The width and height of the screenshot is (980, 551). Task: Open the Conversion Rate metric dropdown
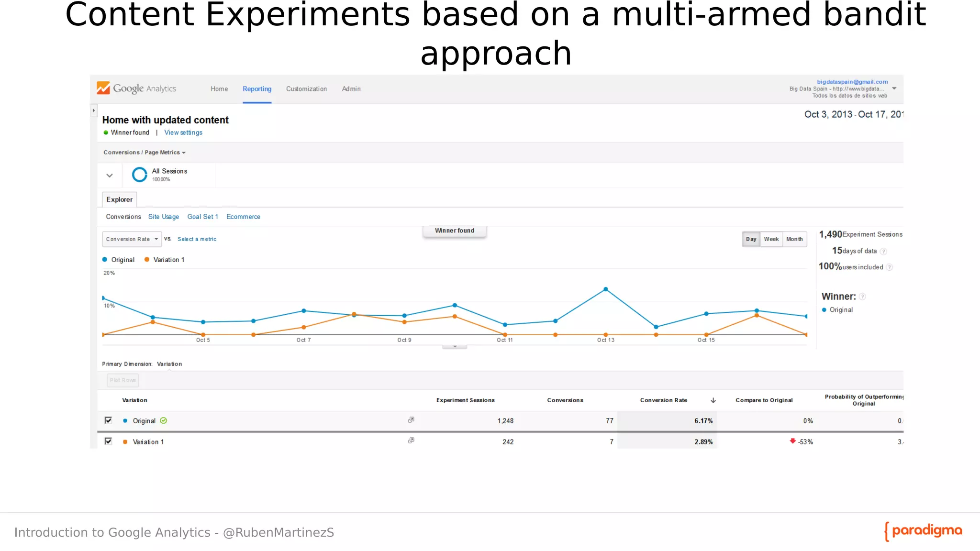pos(132,239)
